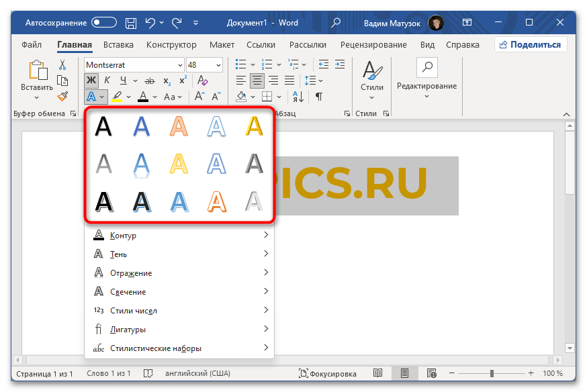Toggle center text alignment
Viewport: 587px width, 392px height.
257,81
